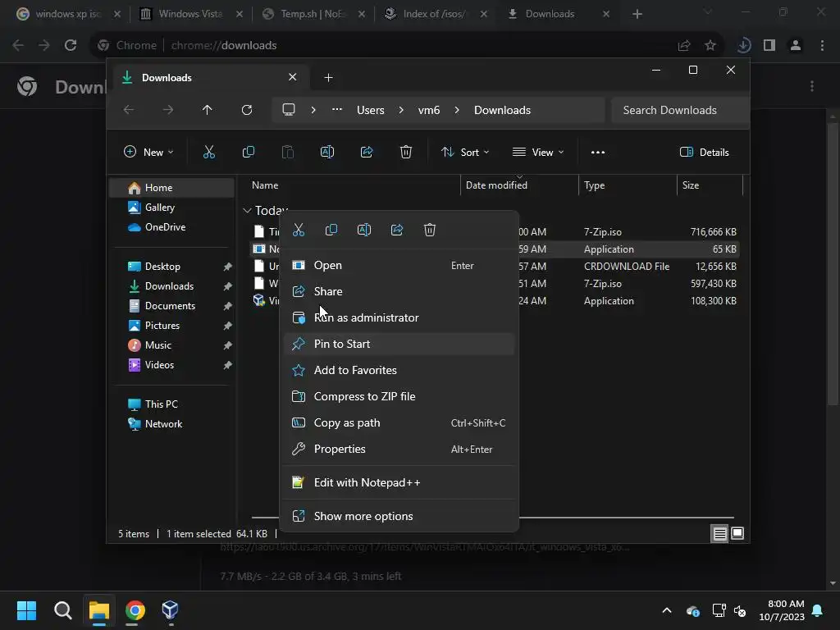Go up one folder level arrow
This screenshot has height=630, width=840.
click(208, 110)
